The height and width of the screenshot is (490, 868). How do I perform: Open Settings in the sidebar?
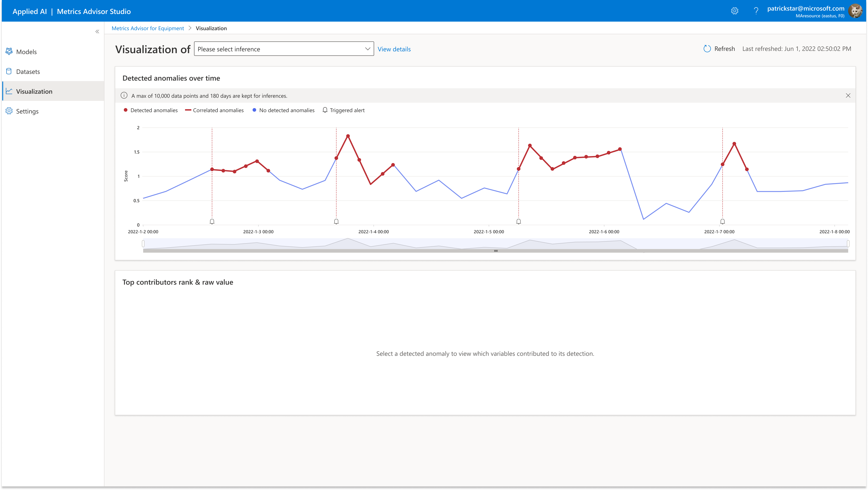point(27,111)
